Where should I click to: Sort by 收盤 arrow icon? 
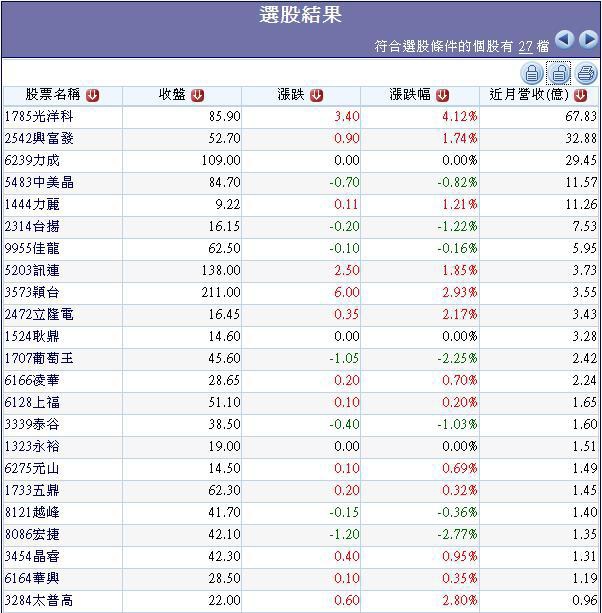tap(197, 95)
